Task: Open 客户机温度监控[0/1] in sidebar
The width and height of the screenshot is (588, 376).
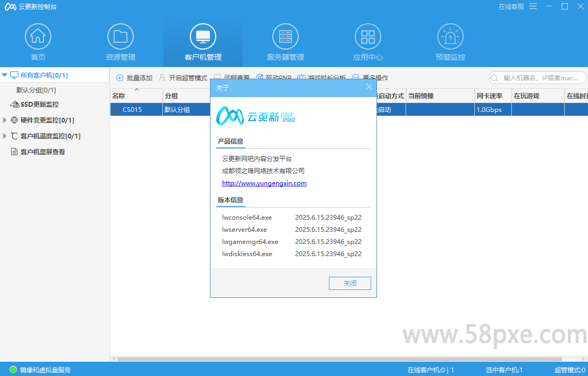Action: (51, 136)
